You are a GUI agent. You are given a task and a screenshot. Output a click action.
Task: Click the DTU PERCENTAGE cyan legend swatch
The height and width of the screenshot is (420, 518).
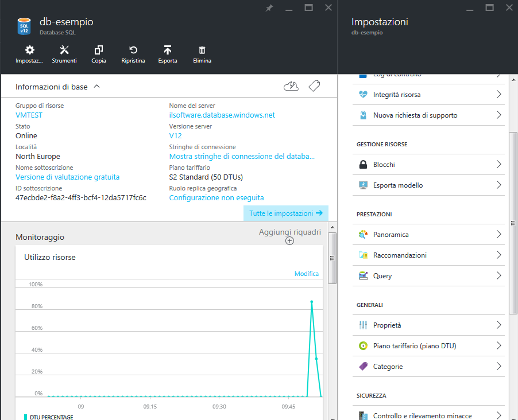click(x=25, y=417)
